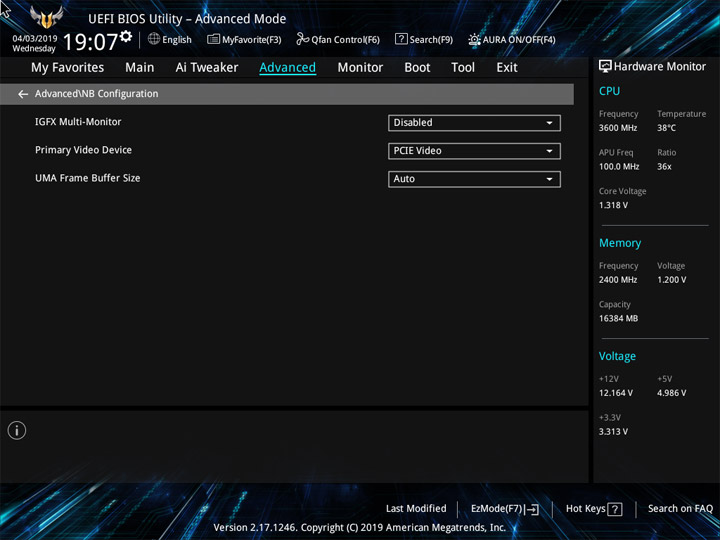Click the +12V reading 12.164 V

[x=615, y=393]
